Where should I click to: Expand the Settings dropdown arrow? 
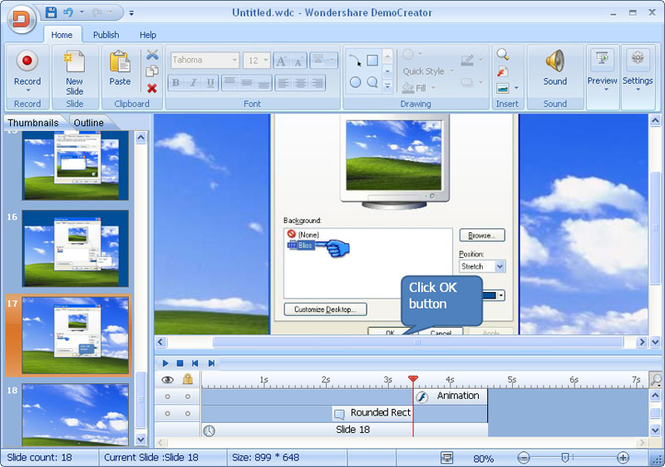point(638,90)
